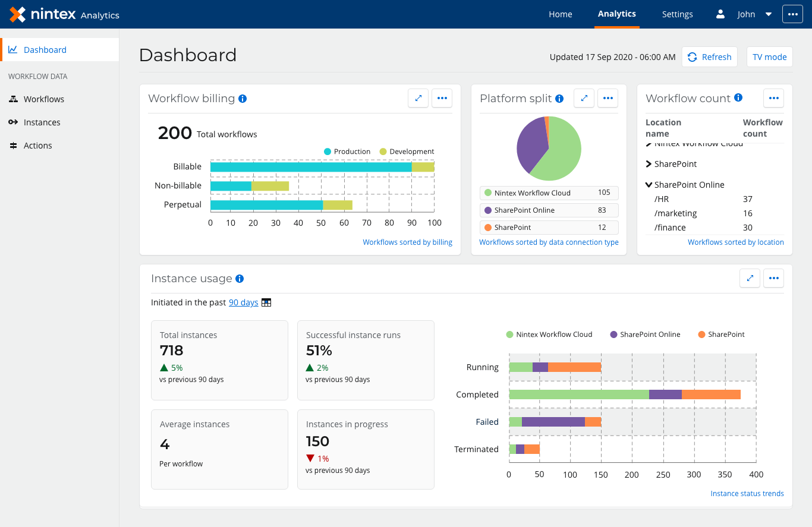Screen dimensions: 812x527
Task: Open Instance status trends link
Action: 747,494
